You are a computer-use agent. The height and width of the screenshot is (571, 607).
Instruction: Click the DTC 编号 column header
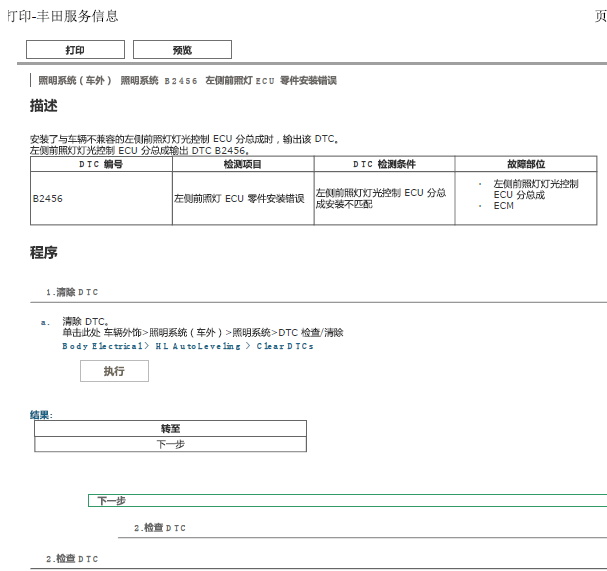coord(101,164)
